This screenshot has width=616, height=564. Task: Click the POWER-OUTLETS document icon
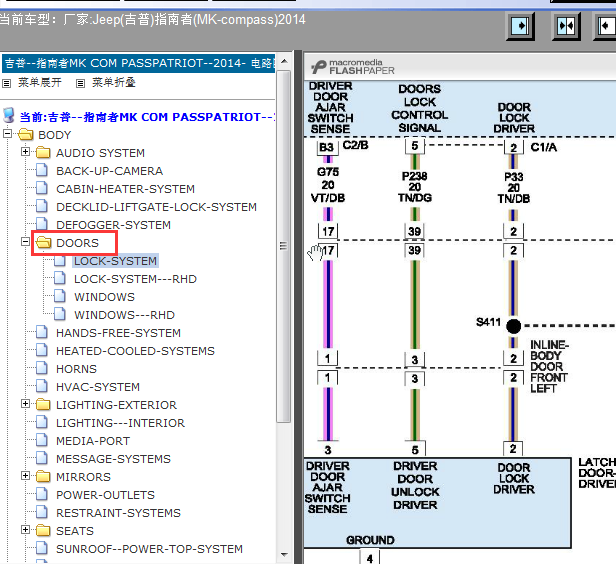coord(42,494)
